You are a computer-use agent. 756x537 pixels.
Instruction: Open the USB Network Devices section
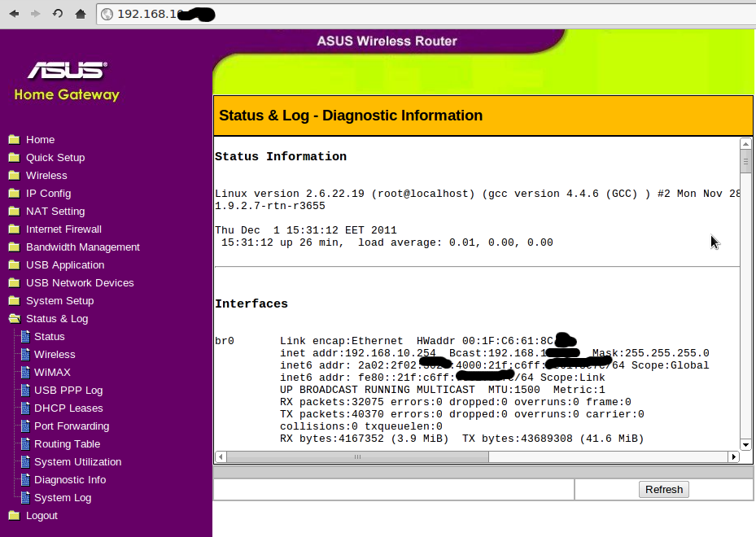pyautogui.click(x=80, y=283)
